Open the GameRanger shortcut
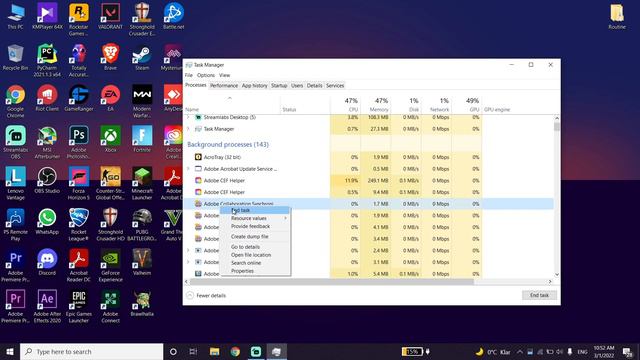Screen dimensions: 640x360 point(79,98)
